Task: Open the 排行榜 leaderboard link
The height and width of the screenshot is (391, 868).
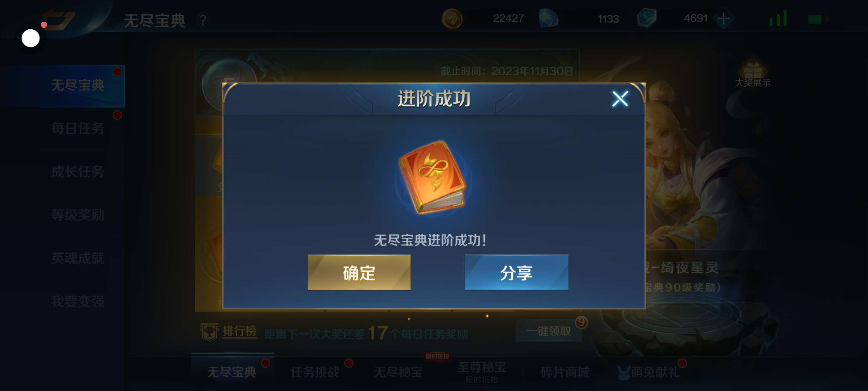Action: tap(239, 331)
